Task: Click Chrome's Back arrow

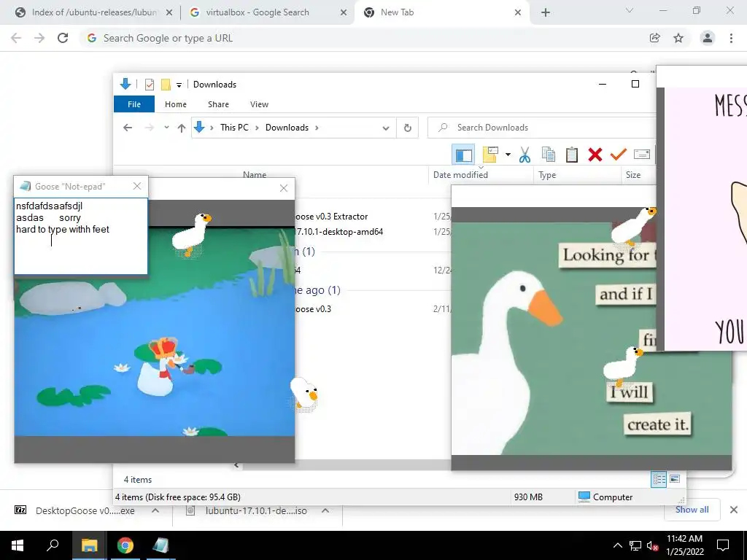Action: [x=16, y=38]
